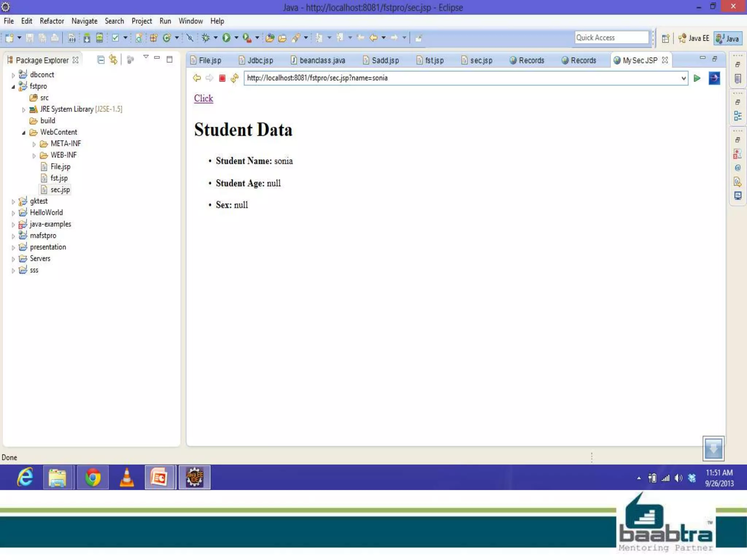This screenshot has width=747, height=560.
Task: Click the Run green play toolbar icon
Action: tap(226, 38)
